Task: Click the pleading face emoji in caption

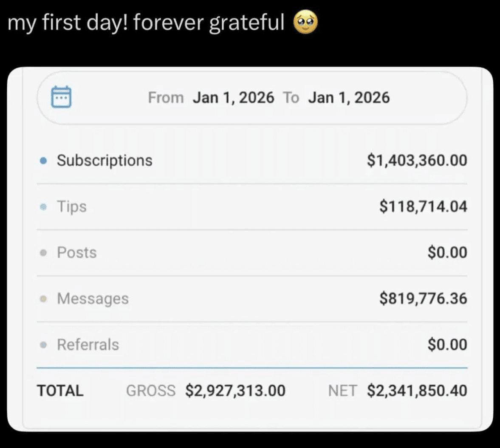Action: point(305,23)
